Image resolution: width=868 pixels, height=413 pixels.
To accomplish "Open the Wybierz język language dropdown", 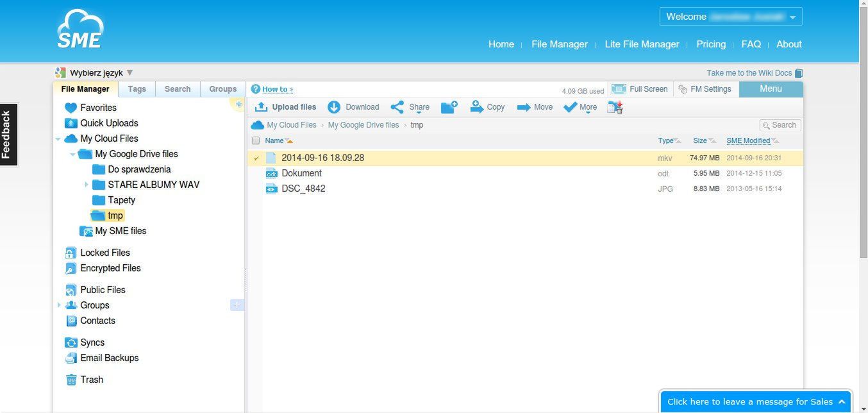I will coord(101,73).
